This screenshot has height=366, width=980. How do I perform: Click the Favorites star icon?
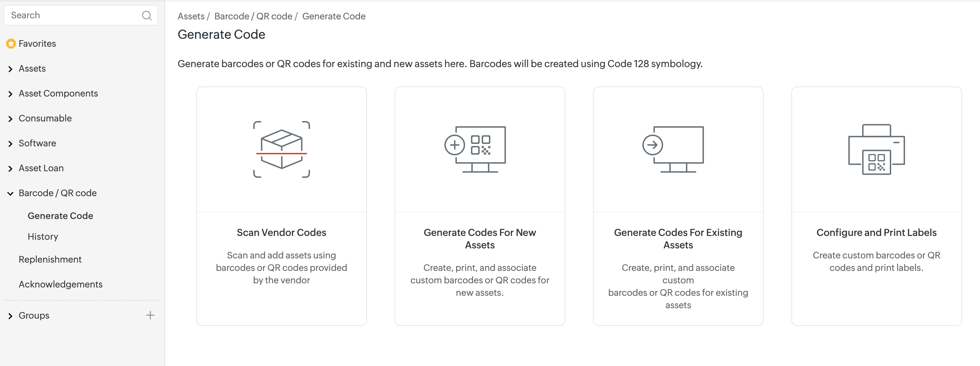(x=11, y=44)
